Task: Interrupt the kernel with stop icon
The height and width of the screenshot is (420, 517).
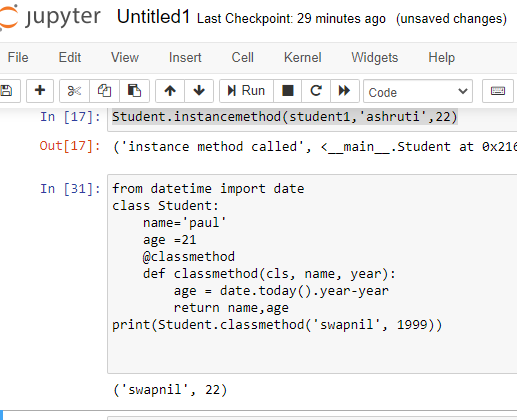Action: [x=288, y=91]
